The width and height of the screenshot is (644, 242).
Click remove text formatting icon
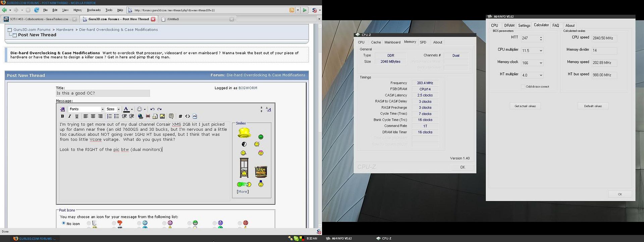click(x=62, y=109)
